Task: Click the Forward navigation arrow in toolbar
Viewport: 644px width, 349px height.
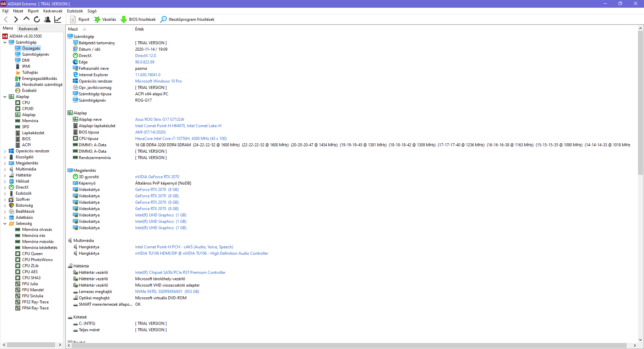Action: coord(16,19)
